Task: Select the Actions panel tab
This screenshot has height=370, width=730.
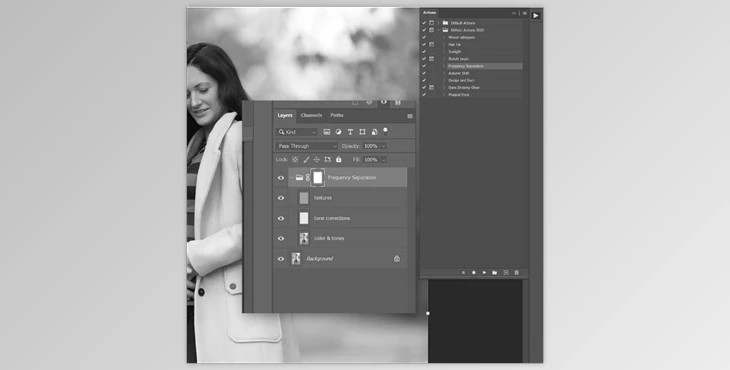Action: click(429, 13)
